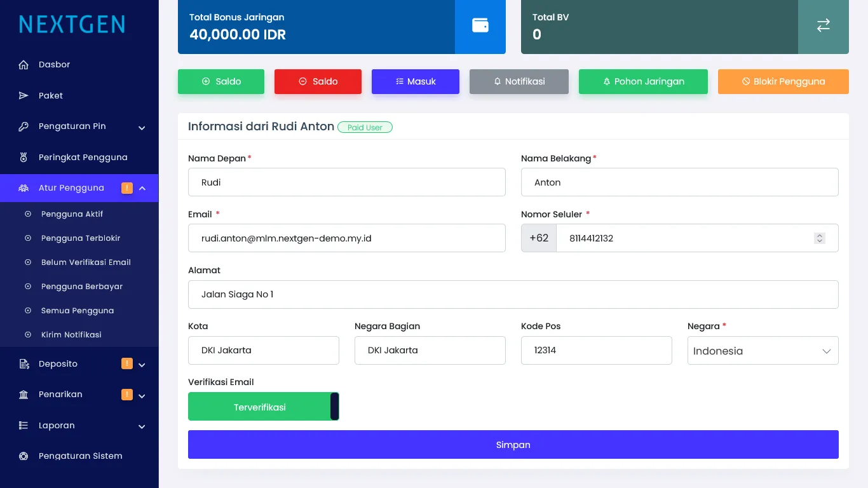Click the transfer arrows icon on Total BV card
This screenshot has width=868, height=488.
tap(823, 25)
